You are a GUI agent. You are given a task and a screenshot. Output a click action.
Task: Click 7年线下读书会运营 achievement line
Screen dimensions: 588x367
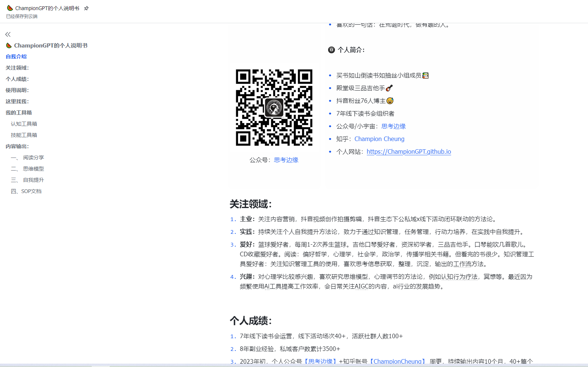point(321,336)
